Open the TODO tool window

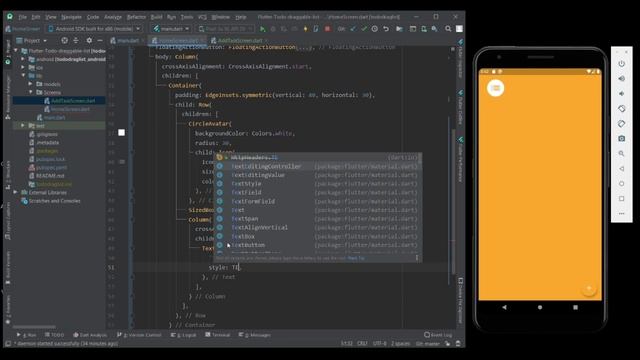click(54, 335)
